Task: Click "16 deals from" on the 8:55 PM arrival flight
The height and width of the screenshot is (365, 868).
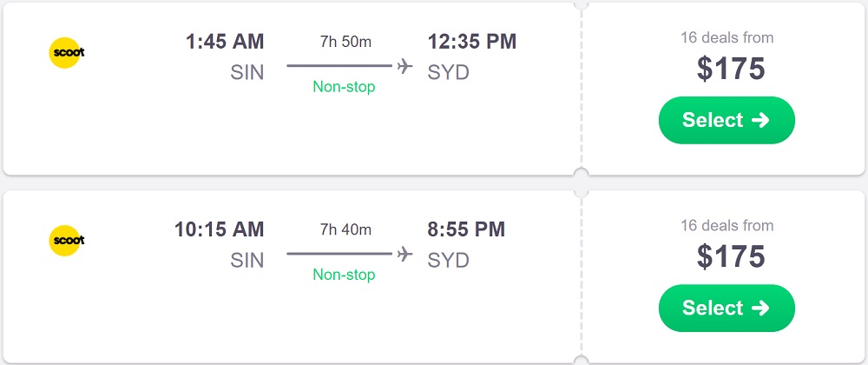Action: [x=727, y=226]
